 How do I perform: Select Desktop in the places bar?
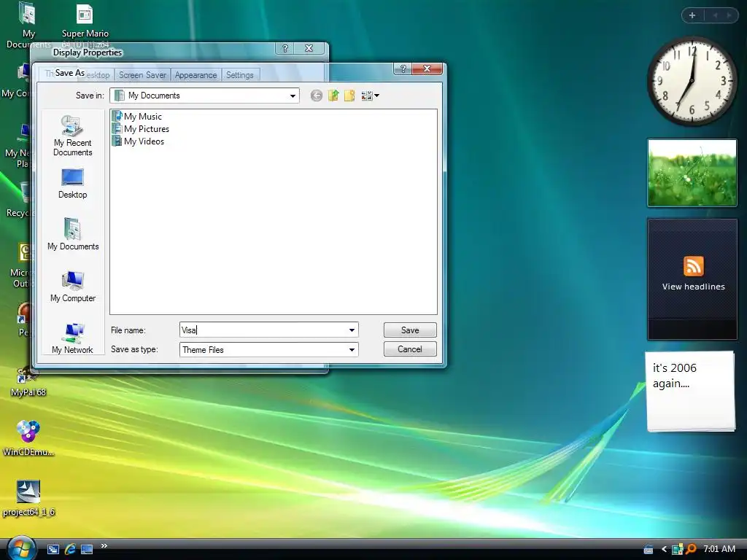72,184
